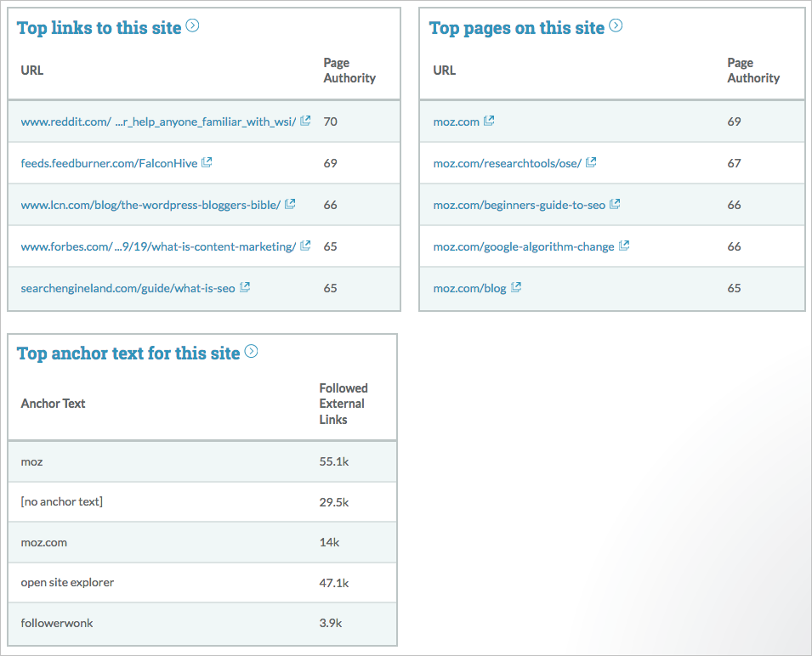Click the Followed External Links column header
Viewport: 812px width, 656px height.
(x=344, y=404)
